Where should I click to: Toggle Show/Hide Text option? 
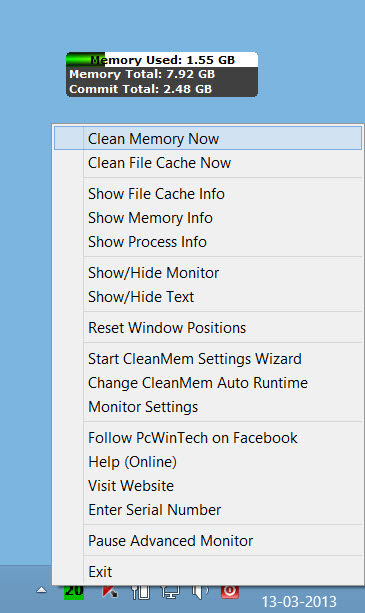tap(208, 297)
